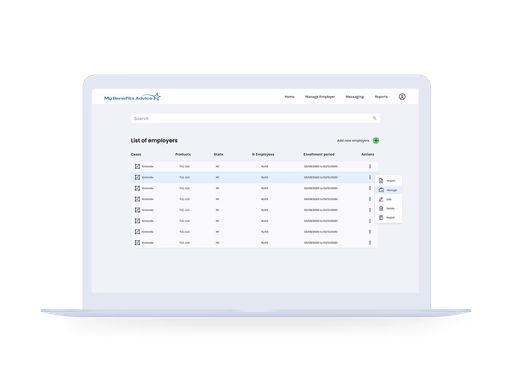Select the enrollment period in highlighted row
This screenshot has height=384, width=512.
321,177
